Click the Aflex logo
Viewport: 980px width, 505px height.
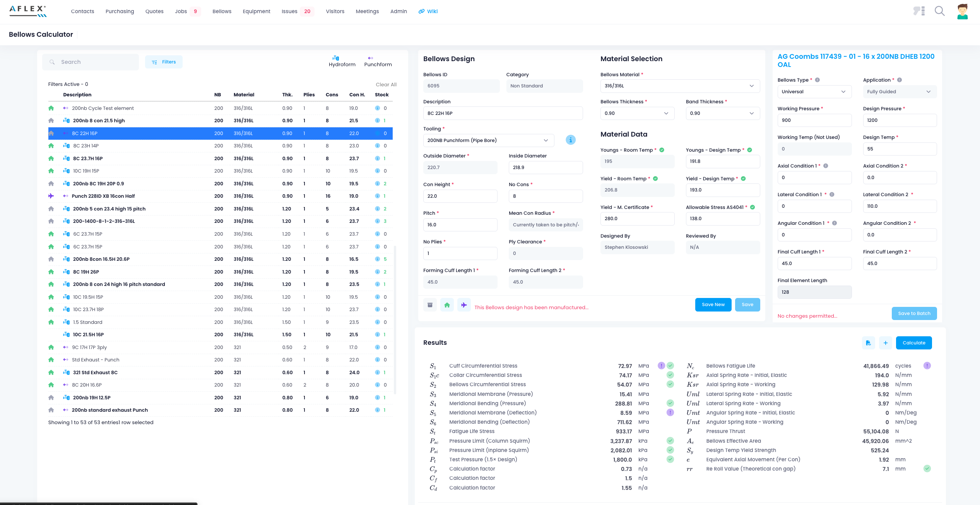[27, 11]
